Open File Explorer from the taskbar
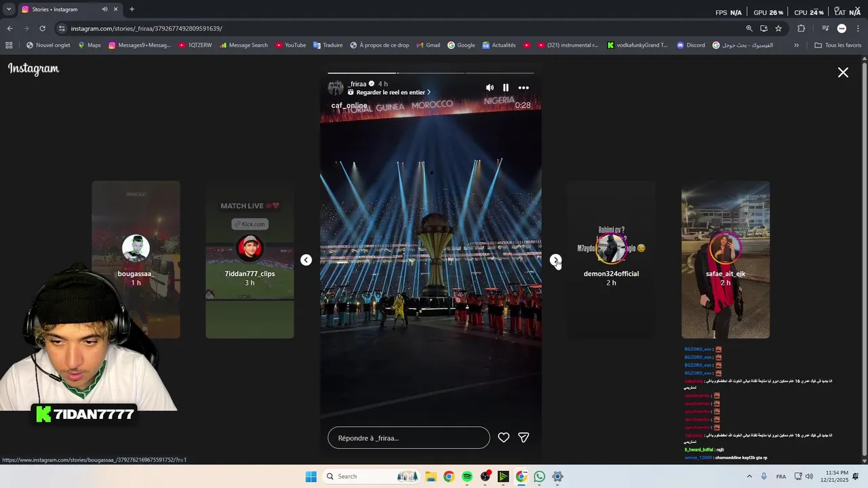 point(431,476)
